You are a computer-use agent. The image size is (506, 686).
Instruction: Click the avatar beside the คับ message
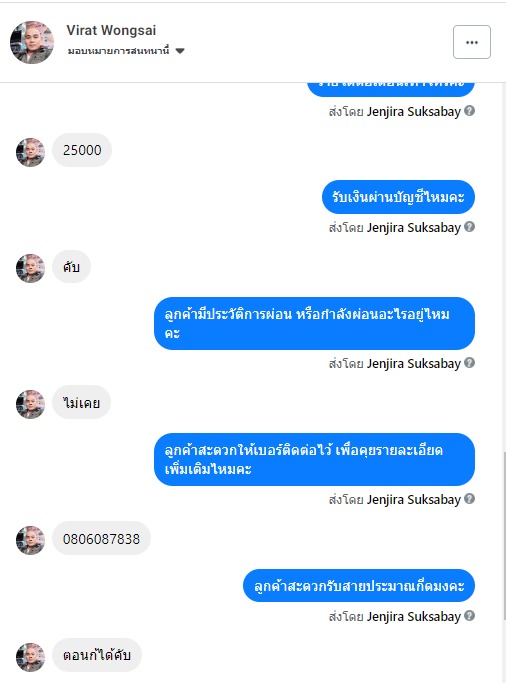pos(30,268)
